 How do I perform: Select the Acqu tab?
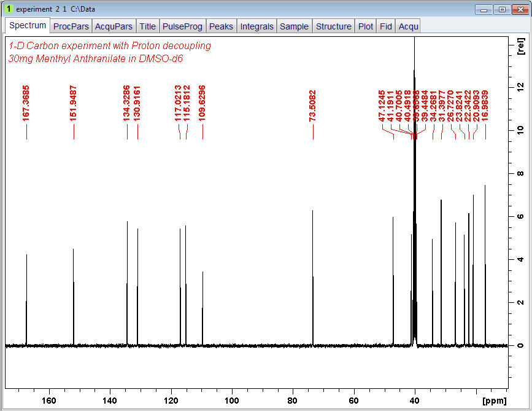[x=408, y=26]
